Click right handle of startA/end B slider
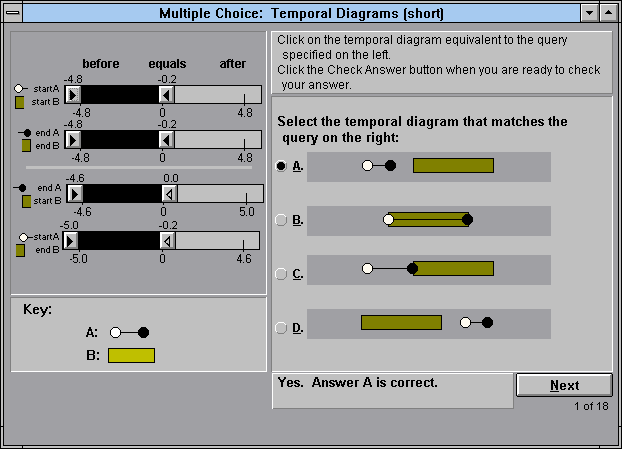Image resolution: width=622 pixels, height=449 pixels. [x=168, y=241]
